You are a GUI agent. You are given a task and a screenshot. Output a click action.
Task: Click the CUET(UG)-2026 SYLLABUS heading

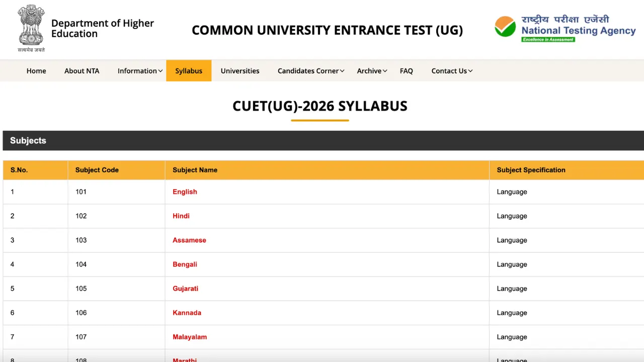tap(320, 106)
